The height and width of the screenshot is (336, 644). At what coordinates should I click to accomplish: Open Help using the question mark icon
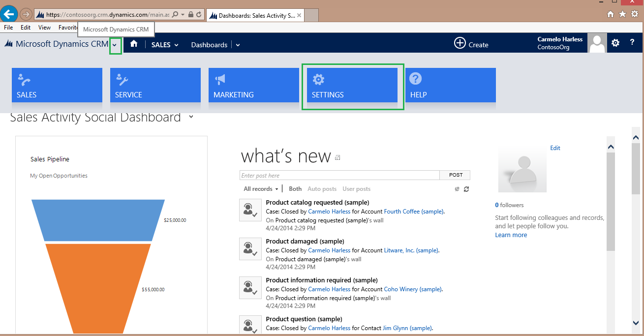pyautogui.click(x=634, y=43)
